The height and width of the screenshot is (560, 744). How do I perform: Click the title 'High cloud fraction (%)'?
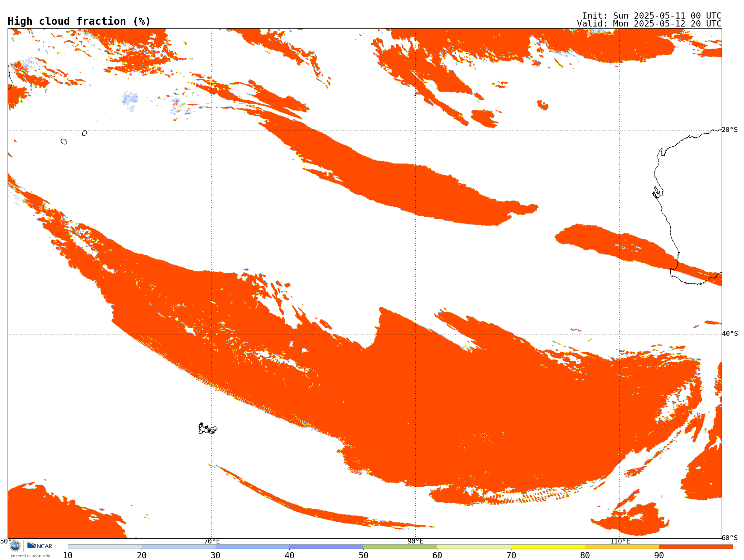pyautogui.click(x=79, y=21)
